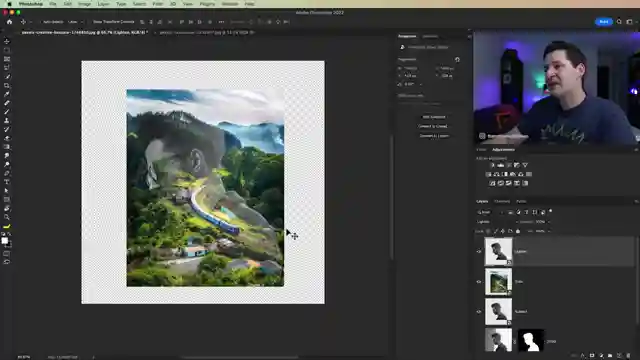Select the Eyedropper tool
Screen dimensions: 640x360
point(7,94)
